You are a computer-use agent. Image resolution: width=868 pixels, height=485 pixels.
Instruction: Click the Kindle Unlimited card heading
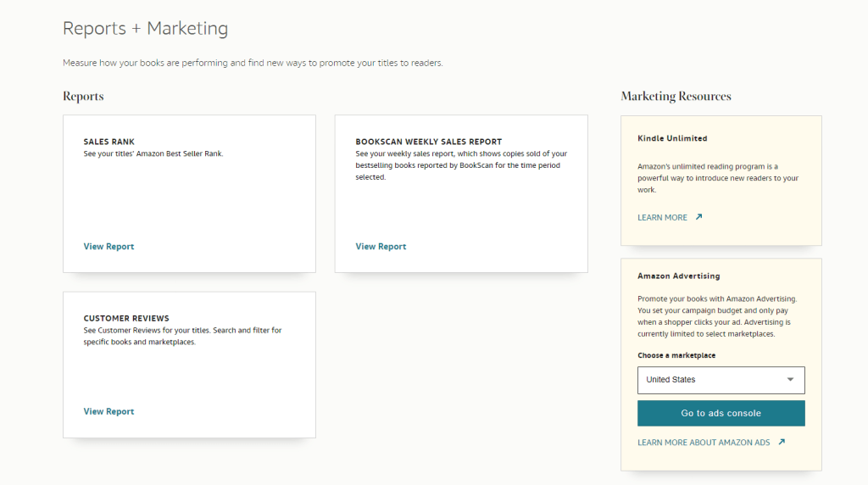(x=672, y=138)
